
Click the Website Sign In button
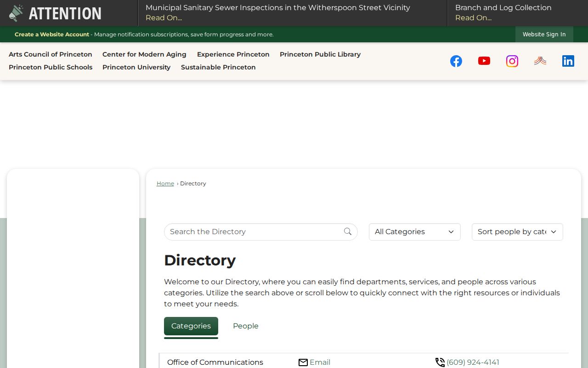pyautogui.click(x=544, y=34)
